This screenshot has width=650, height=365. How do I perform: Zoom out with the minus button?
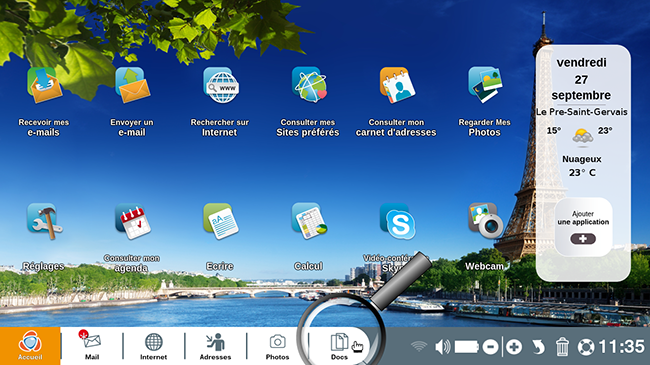click(x=490, y=346)
